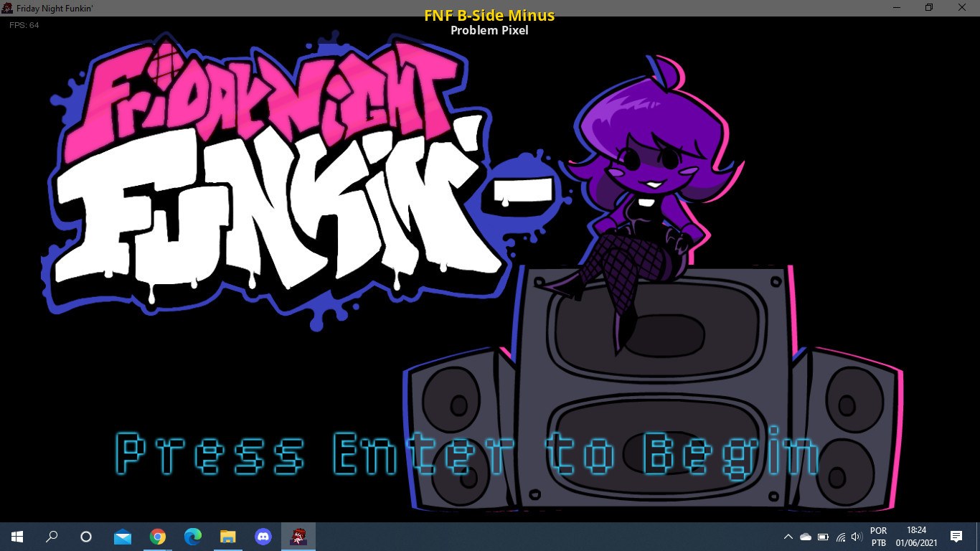980x551 pixels.
Task: Select Friday Night Funkin' taskbar button
Action: (298, 537)
